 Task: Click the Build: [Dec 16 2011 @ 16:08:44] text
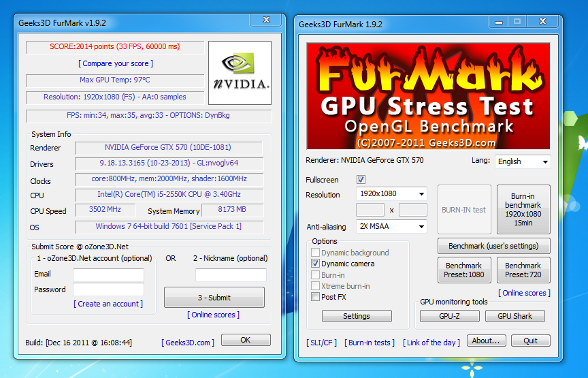click(79, 343)
